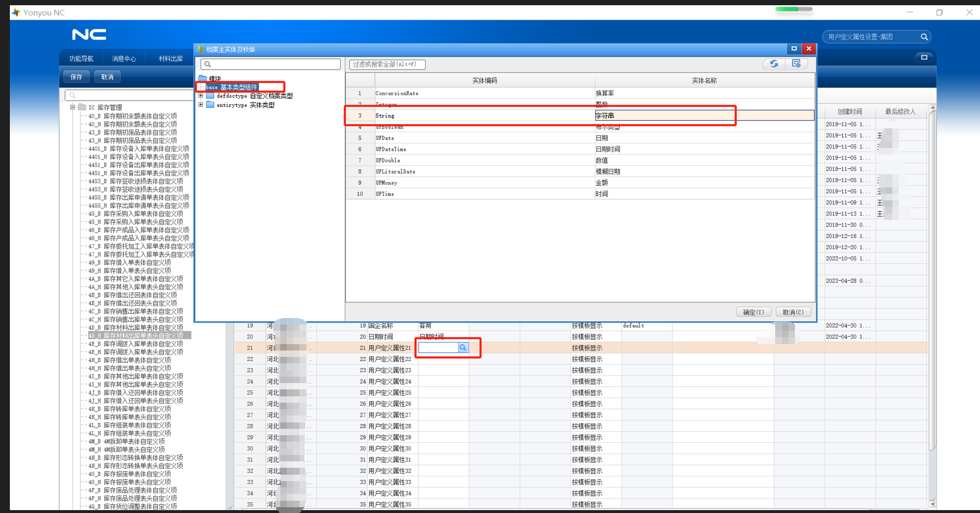Screen dimensions: 980x513
Task: Click the NC logo
Action: 89,35
